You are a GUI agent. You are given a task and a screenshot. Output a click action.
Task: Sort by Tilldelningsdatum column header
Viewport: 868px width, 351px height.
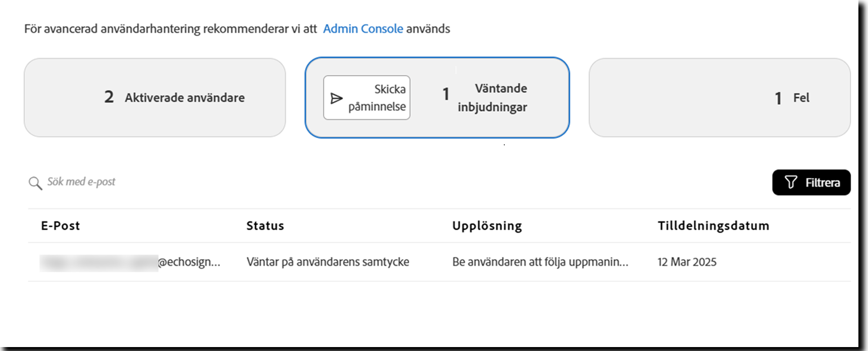(713, 225)
